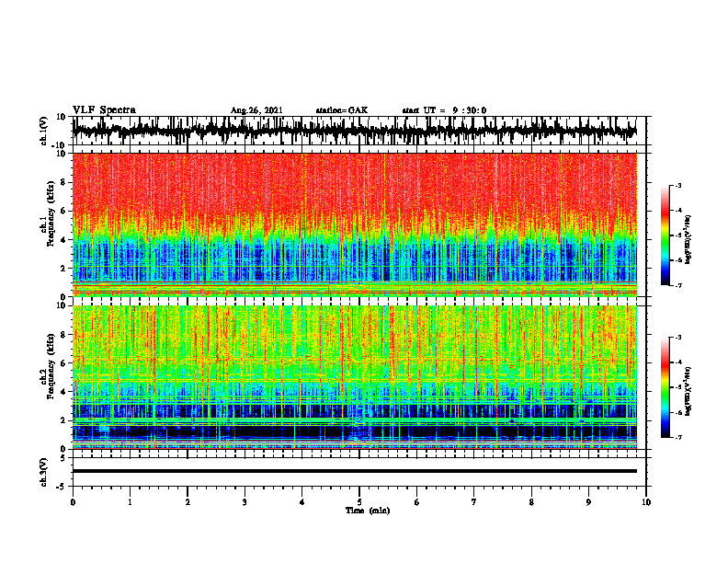
Task: Click time axis tick label "5"
Action: 359,502
